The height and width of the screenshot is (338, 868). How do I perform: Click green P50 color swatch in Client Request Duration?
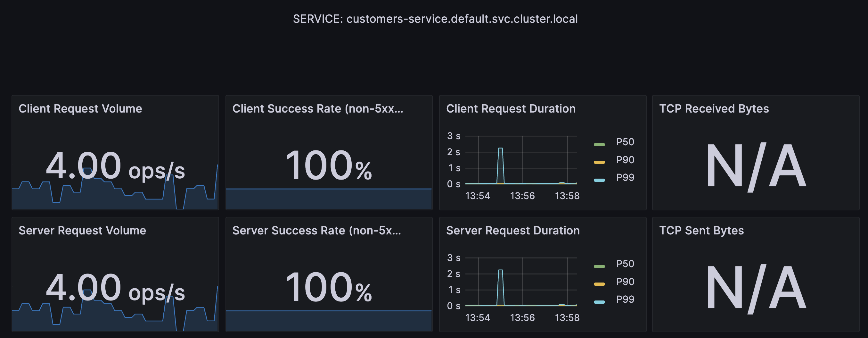[600, 145]
